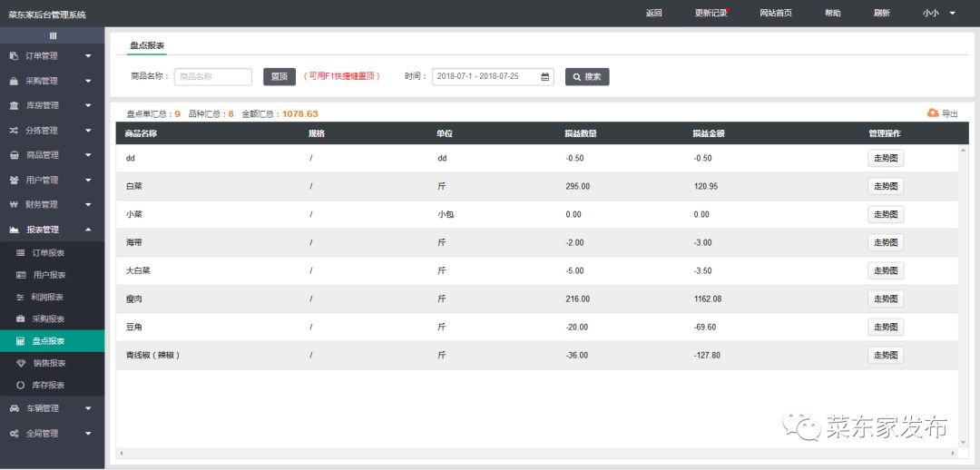Click the 采购报表 briefcase icon
The width and height of the screenshot is (980, 470).
pos(21,318)
